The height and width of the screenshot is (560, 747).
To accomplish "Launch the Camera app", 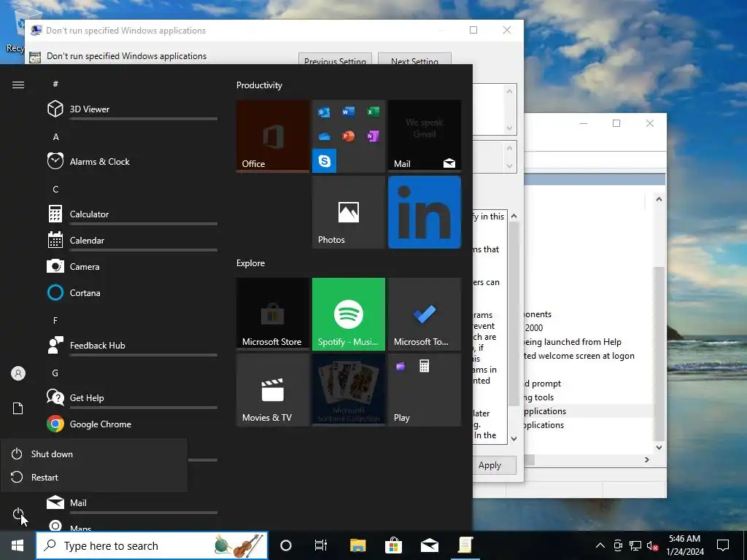I will click(132, 266).
